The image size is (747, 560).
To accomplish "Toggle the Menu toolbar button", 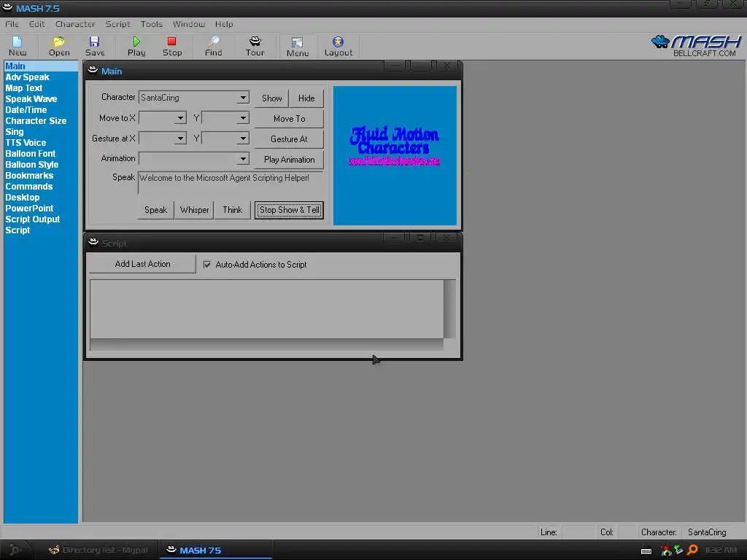I will [x=298, y=47].
